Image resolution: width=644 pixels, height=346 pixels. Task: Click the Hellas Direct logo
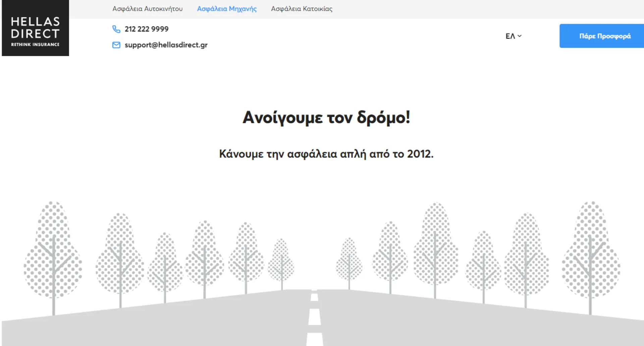(x=35, y=27)
